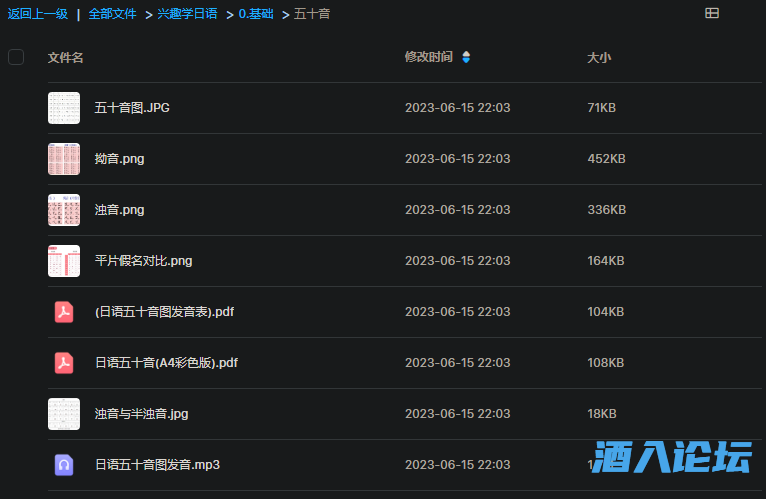This screenshot has width=766, height=499.
Task: Open thumbnail of 五十音图.JPG
Action: click(64, 108)
